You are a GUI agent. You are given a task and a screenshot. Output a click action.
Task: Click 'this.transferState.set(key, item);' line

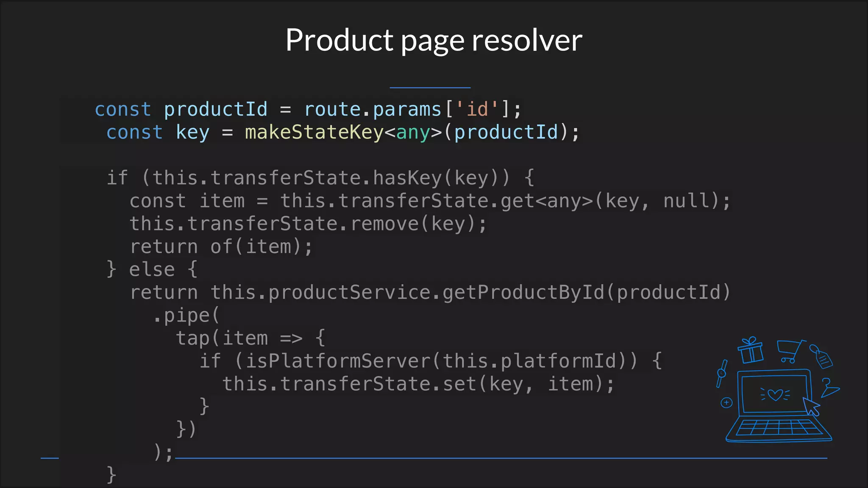(x=418, y=384)
